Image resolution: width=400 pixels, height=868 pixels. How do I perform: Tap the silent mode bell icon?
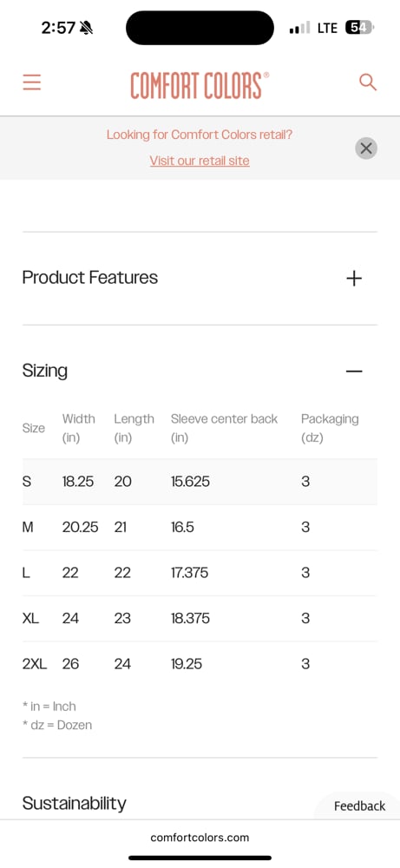click(x=86, y=28)
